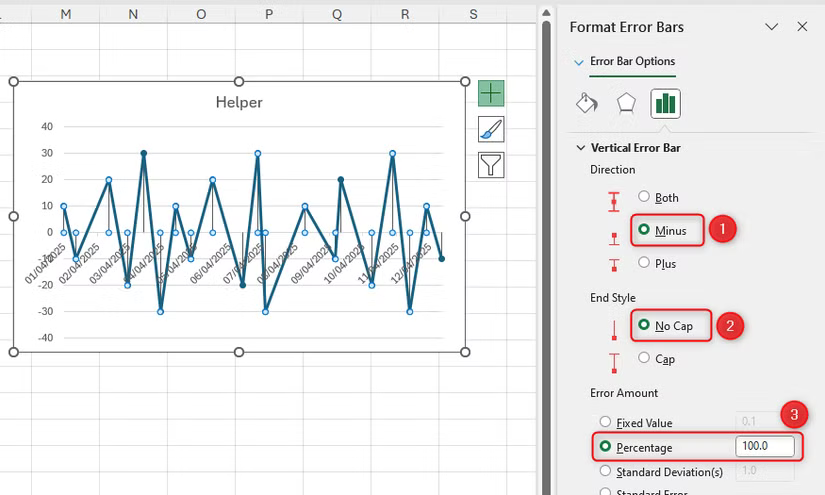Switch to Fill & Line paint bucket tab
The image size is (825, 495).
[x=587, y=103]
